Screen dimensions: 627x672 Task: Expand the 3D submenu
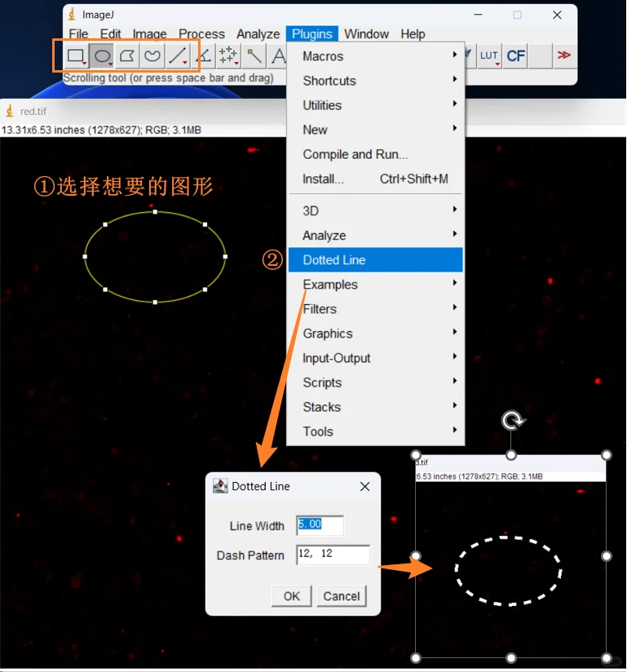[x=375, y=211]
